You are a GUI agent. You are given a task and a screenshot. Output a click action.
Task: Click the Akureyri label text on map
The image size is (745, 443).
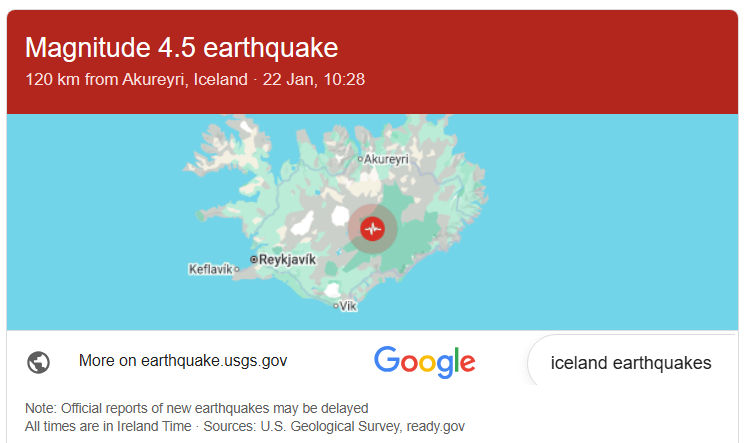pyautogui.click(x=388, y=159)
